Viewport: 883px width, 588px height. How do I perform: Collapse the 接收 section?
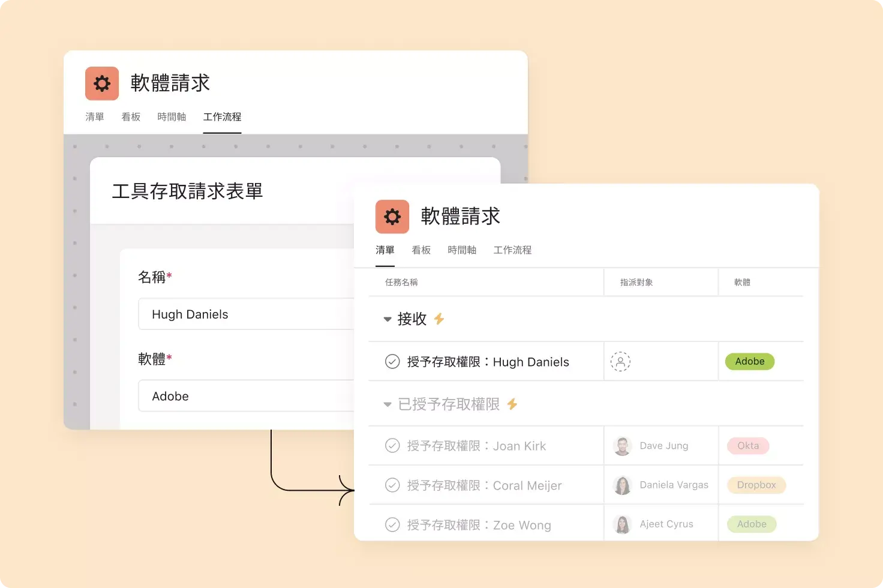[x=387, y=319]
